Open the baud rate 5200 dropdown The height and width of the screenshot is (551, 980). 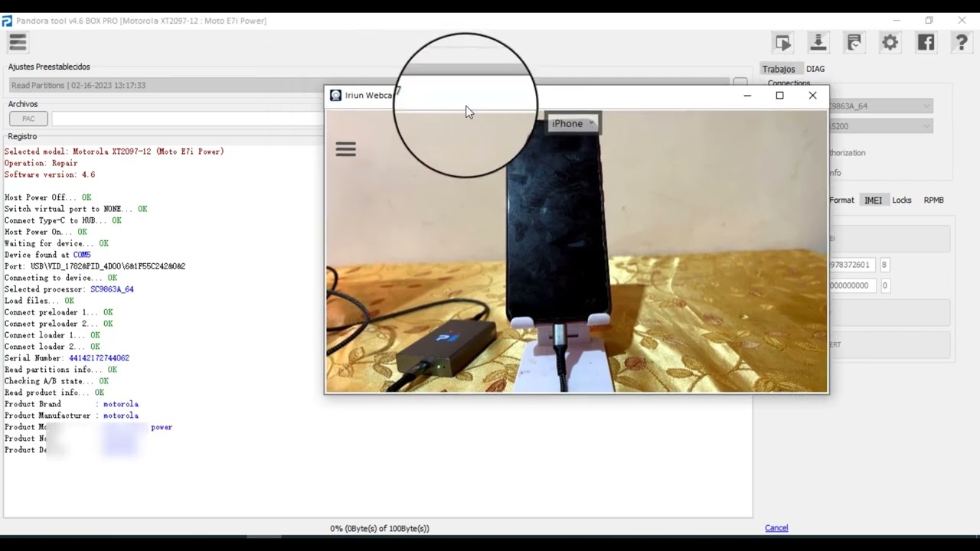point(880,126)
